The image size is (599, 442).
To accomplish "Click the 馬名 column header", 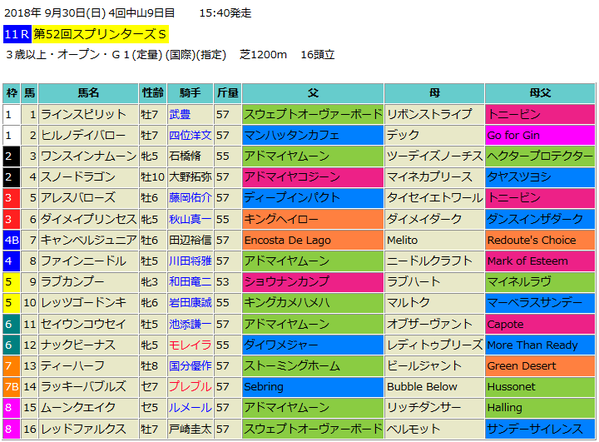I will point(88,93).
